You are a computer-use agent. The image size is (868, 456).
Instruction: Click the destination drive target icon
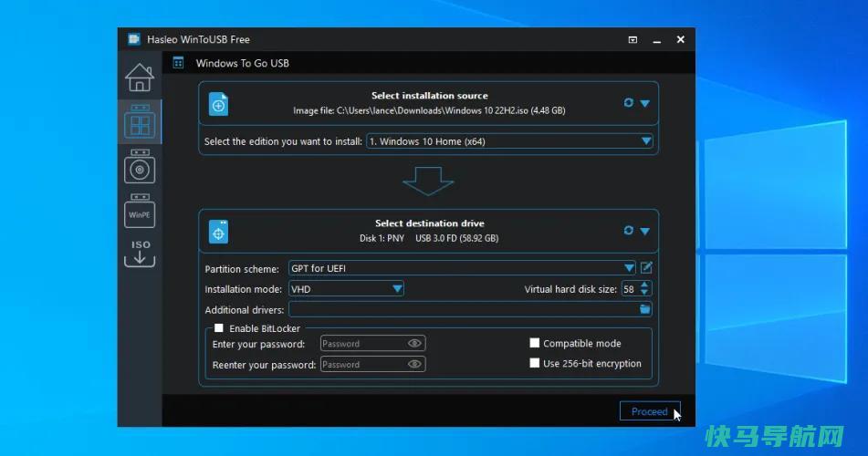pyautogui.click(x=219, y=232)
